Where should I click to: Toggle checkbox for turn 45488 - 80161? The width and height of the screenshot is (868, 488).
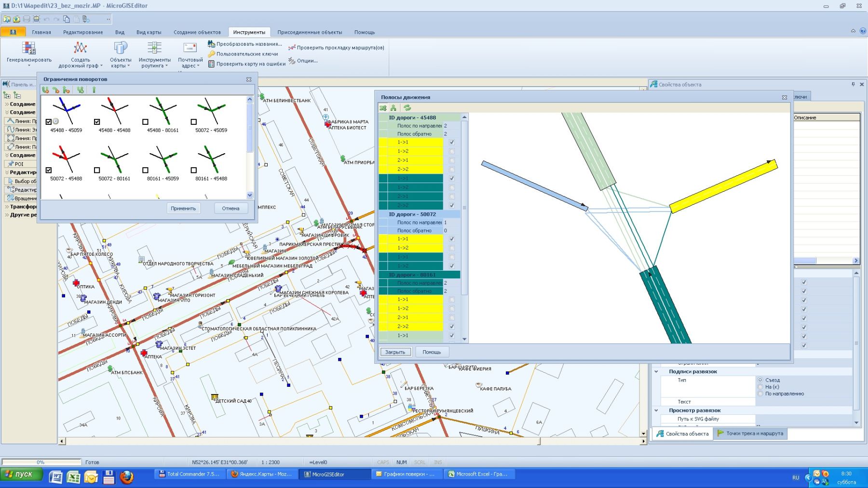[145, 122]
